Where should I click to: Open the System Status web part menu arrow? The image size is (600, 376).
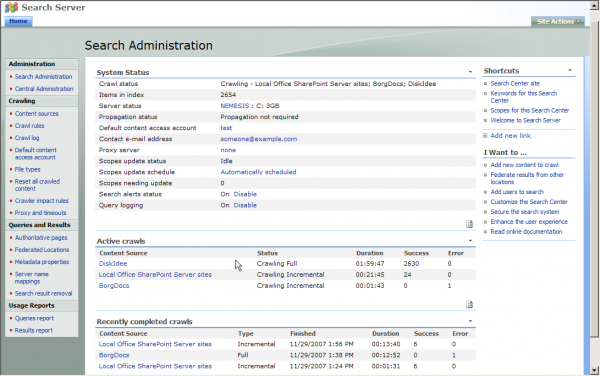pos(470,72)
